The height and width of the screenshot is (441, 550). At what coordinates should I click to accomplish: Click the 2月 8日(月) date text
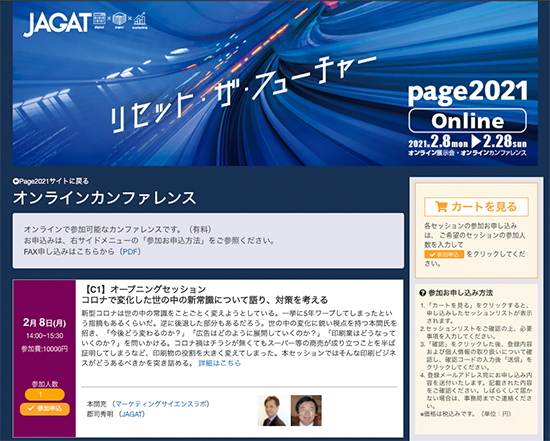(x=45, y=322)
